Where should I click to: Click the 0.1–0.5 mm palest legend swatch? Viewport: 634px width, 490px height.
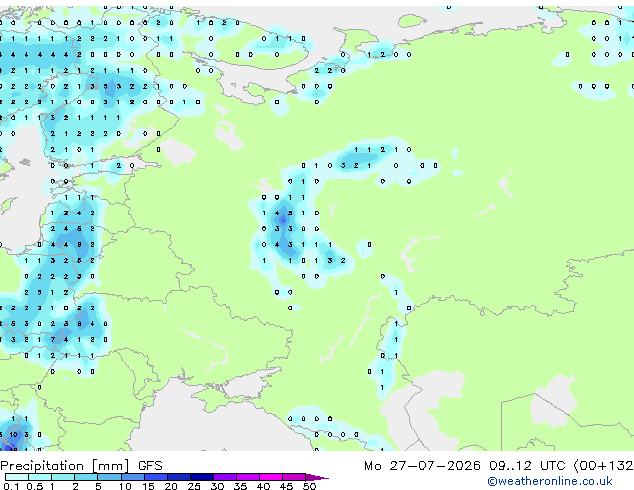click(x=17, y=477)
